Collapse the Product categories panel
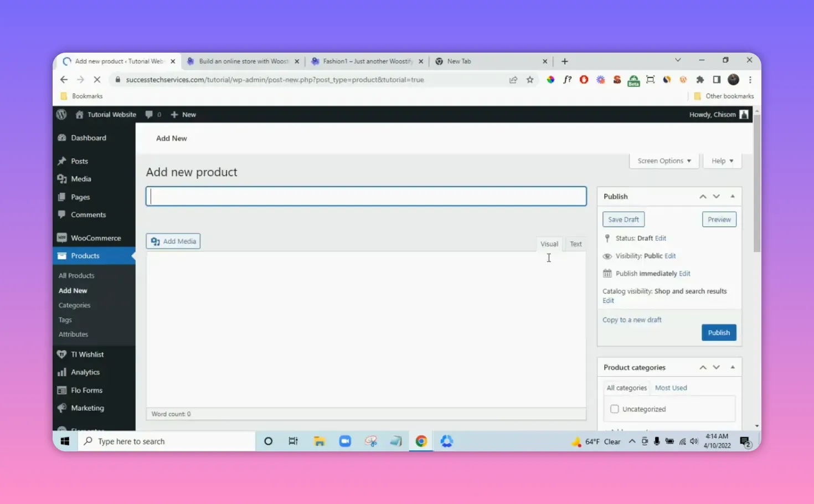The width and height of the screenshot is (814, 504). pyautogui.click(x=732, y=367)
